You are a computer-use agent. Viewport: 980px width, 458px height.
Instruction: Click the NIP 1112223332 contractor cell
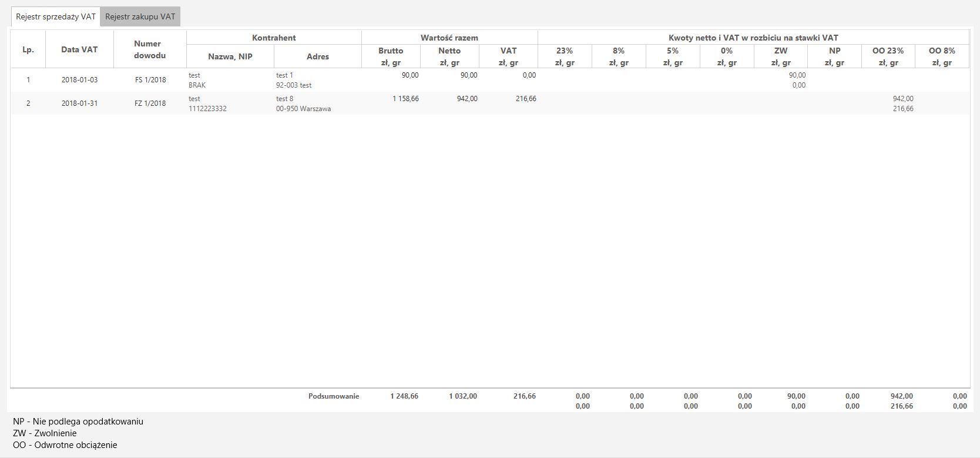207,109
